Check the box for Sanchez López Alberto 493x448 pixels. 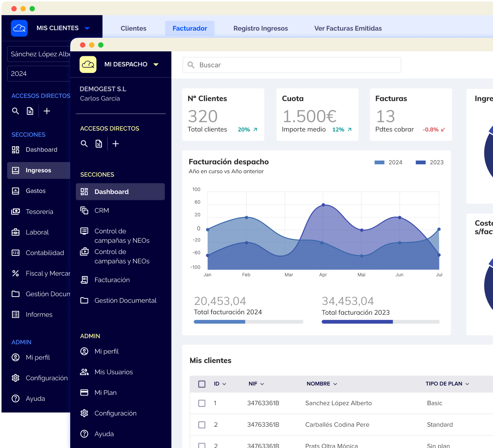pyautogui.click(x=202, y=403)
